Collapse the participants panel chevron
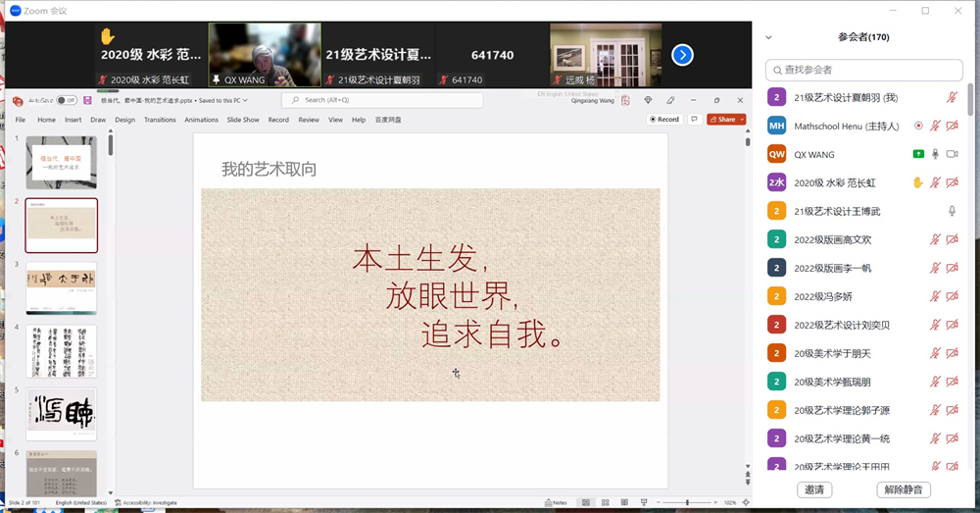This screenshot has width=980, height=513. pyautogui.click(x=768, y=37)
